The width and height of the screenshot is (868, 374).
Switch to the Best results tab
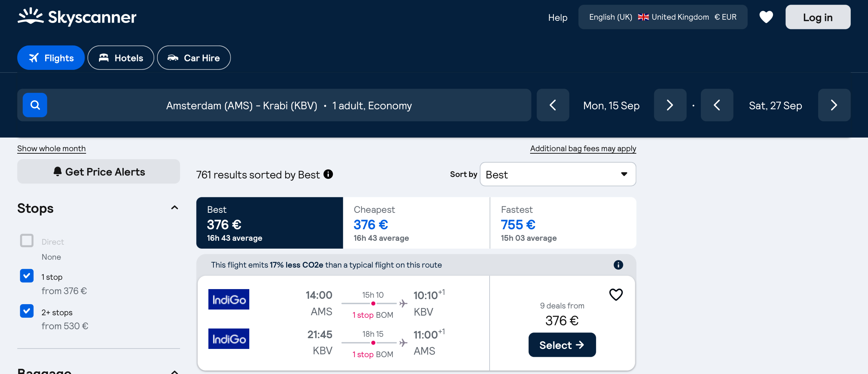[270, 223]
